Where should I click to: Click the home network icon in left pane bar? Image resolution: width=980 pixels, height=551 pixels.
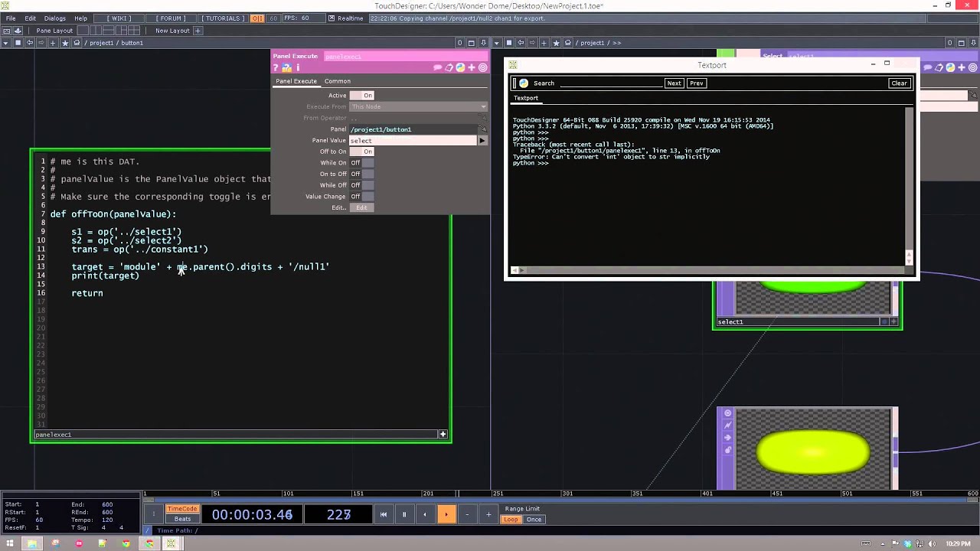tap(77, 43)
